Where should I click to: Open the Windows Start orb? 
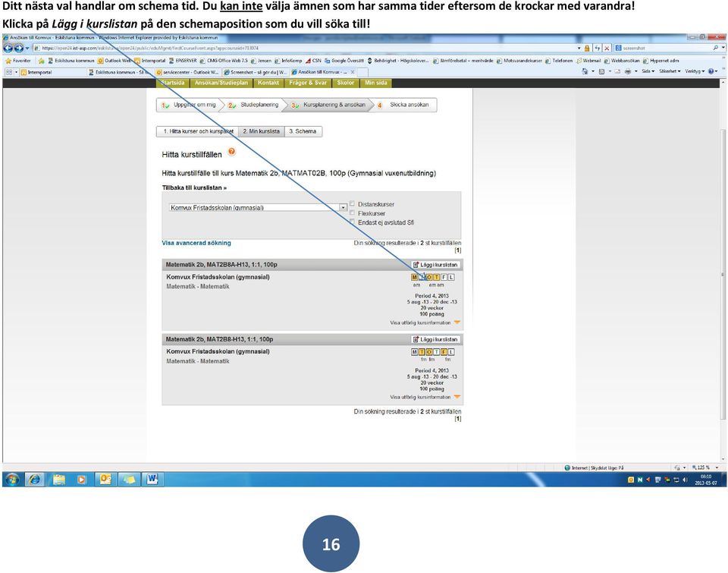[x=12, y=479]
